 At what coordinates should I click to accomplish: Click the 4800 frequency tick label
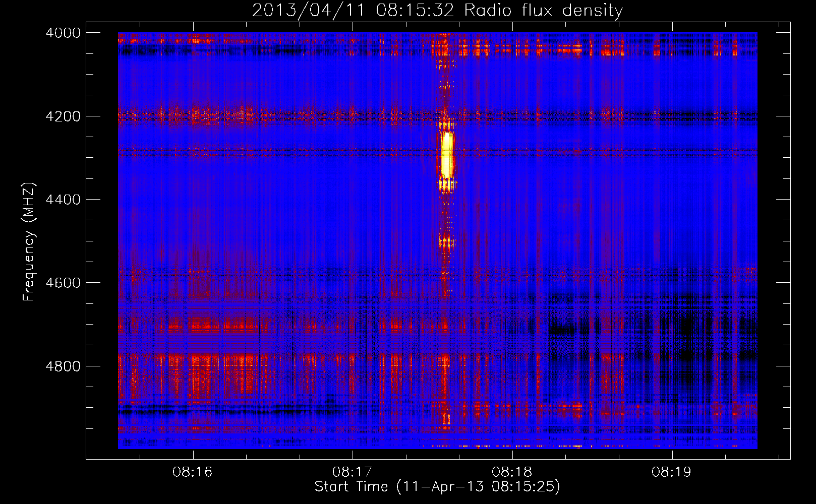pos(63,366)
